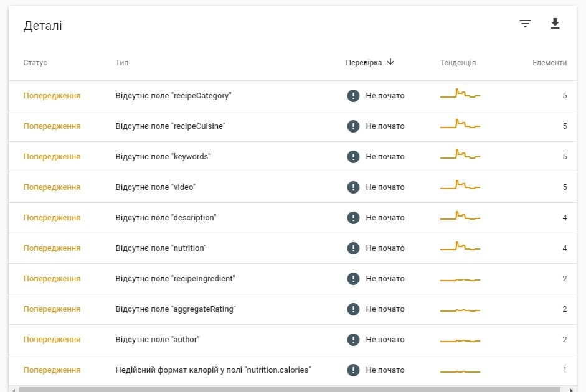The width and height of the screenshot is (586, 392).
Task: Click the trend sparkline for recipeCategory
Action: [x=460, y=95]
